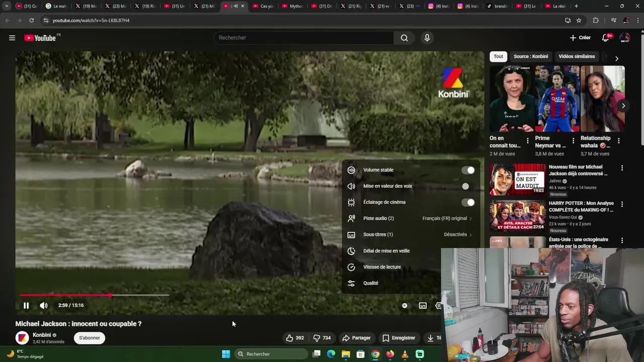Click the Windows taskbar Rechercher box

pos(272,354)
